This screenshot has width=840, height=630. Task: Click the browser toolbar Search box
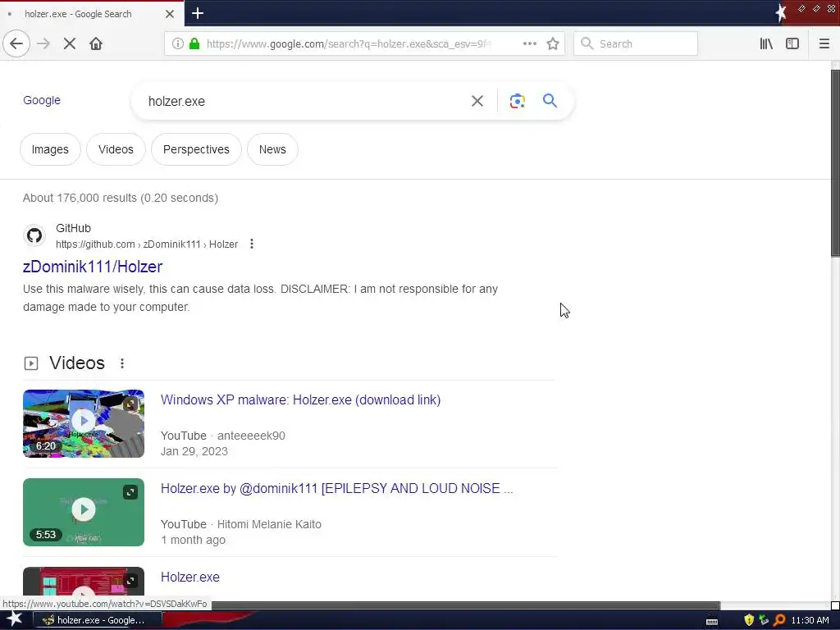636,43
